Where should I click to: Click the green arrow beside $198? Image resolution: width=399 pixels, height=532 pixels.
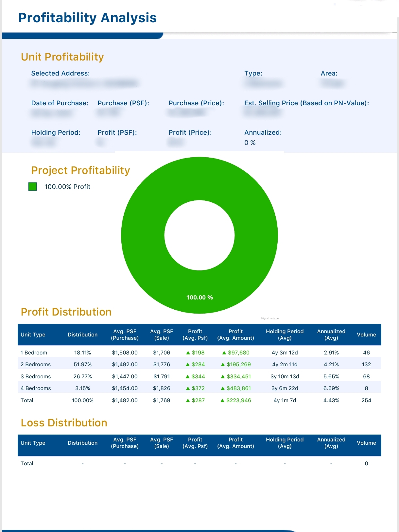point(188,353)
